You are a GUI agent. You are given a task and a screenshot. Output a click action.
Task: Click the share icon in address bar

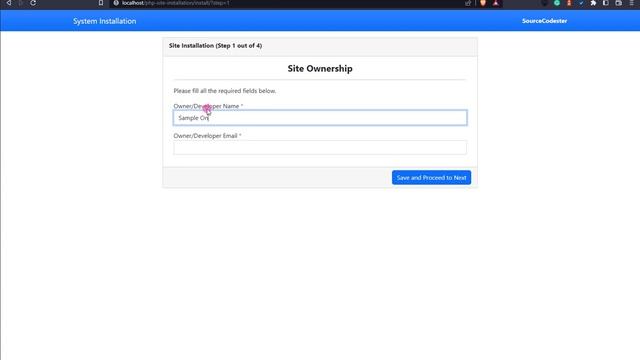click(468, 3)
